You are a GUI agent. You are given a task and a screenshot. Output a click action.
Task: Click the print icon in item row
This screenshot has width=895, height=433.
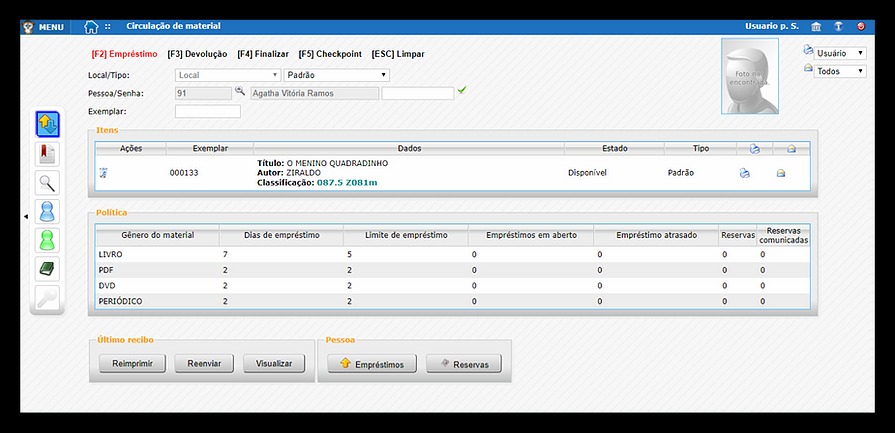click(744, 173)
